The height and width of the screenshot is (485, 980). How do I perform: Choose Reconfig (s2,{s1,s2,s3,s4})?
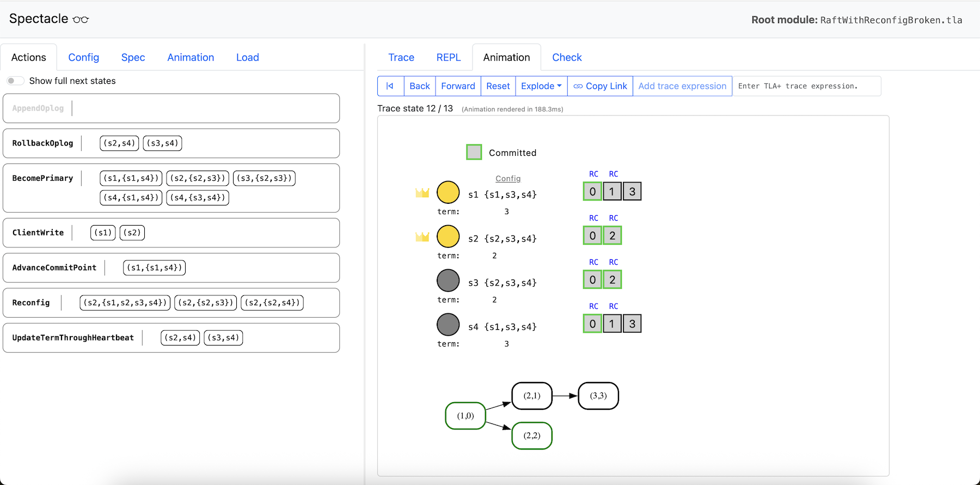(125, 302)
